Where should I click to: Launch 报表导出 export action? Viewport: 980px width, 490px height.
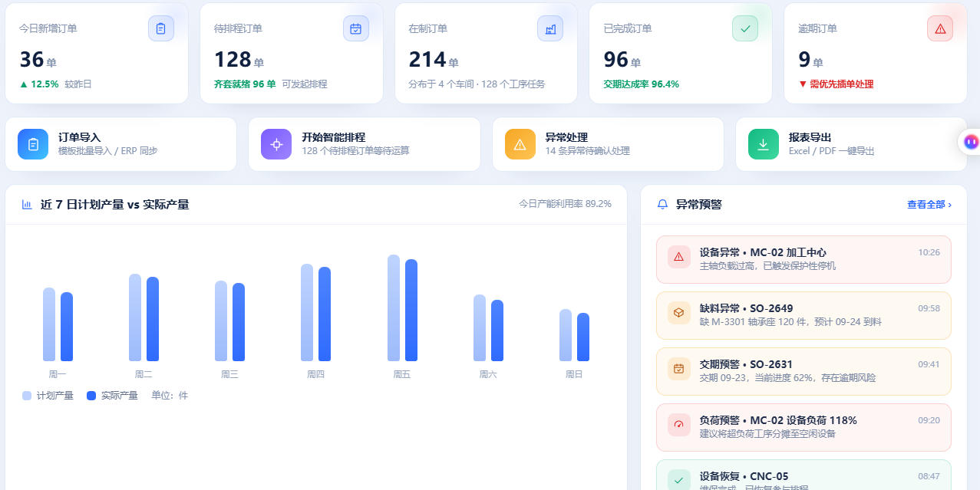(851, 144)
